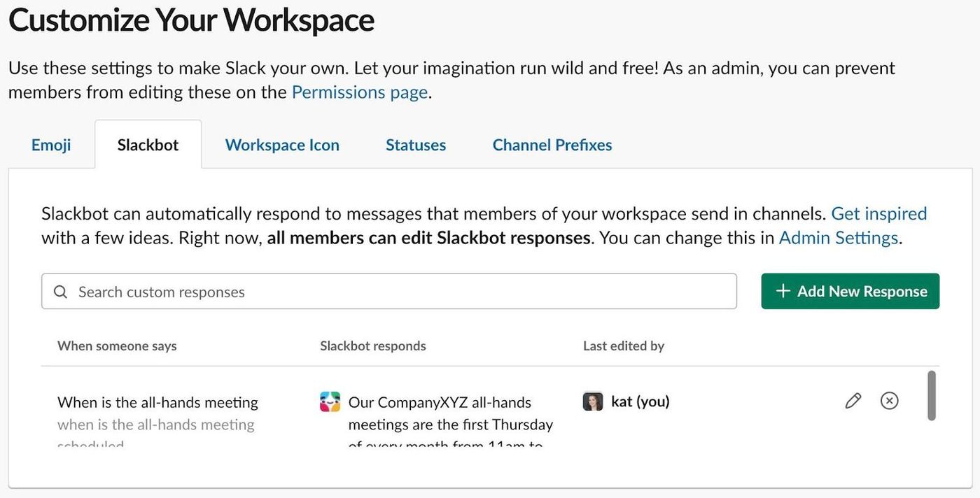Screen dimensions: 980x498
Task: Click the Get inspired link
Action: [878, 213]
